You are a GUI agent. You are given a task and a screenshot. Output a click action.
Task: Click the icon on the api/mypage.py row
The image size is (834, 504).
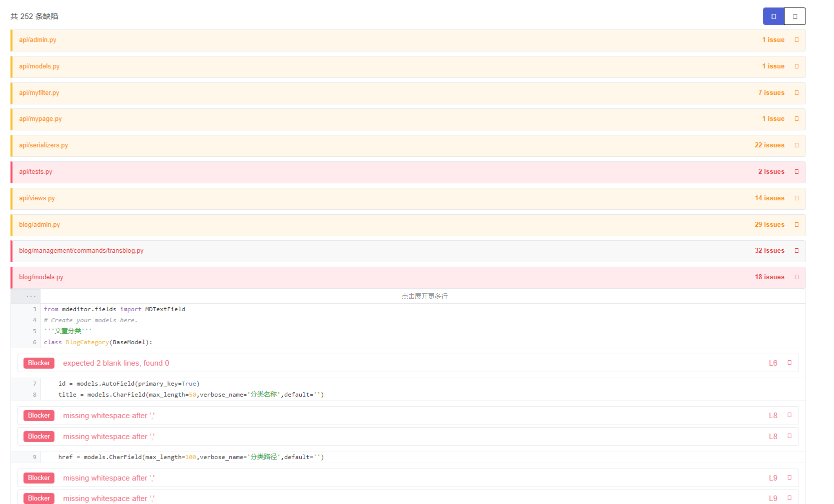[797, 119]
